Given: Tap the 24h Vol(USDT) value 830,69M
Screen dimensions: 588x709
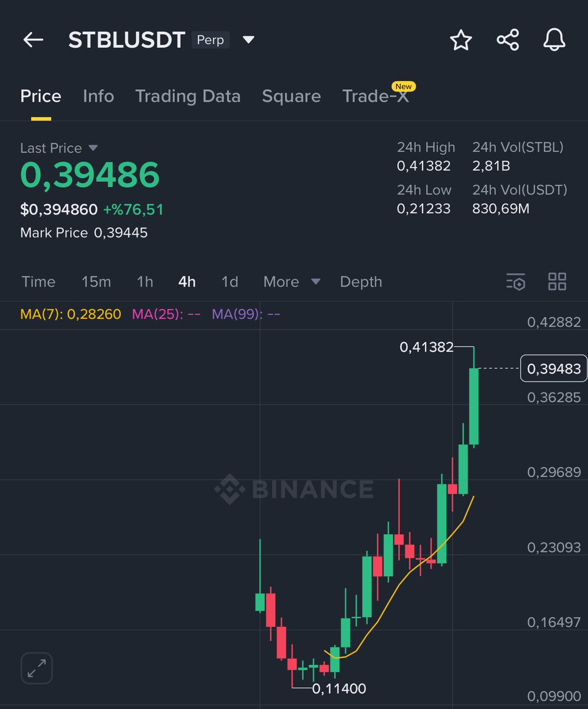Looking at the screenshot, I should click(x=501, y=209).
